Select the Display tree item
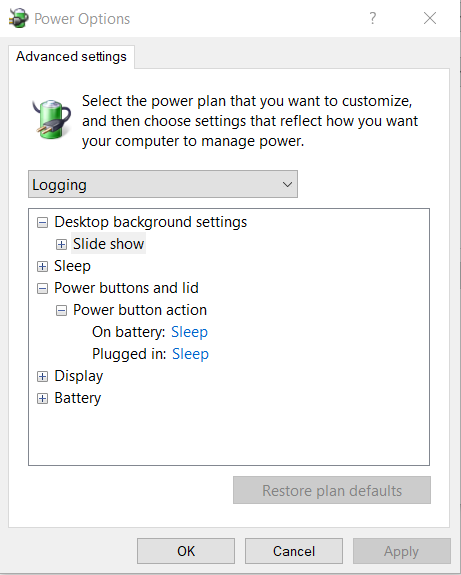This screenshot has height=575, width=461. [x=79, y=376]
